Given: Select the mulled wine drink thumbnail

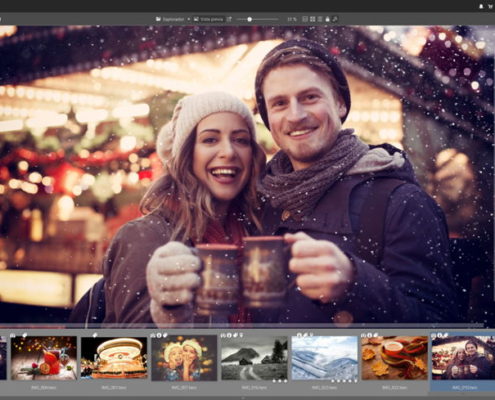Looking at the screenshot, I should [44, 358].
